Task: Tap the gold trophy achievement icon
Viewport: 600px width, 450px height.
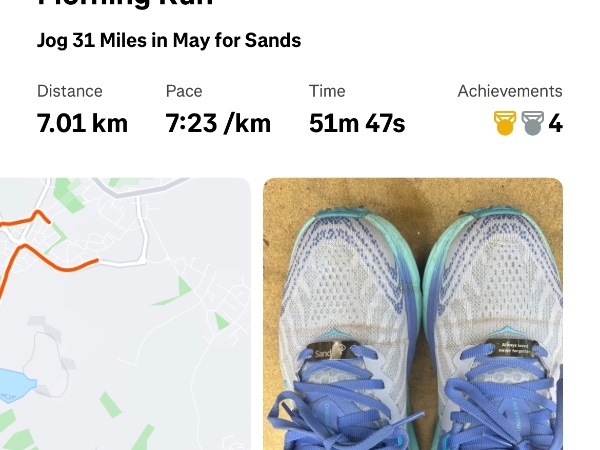Action: click(505, 123)
